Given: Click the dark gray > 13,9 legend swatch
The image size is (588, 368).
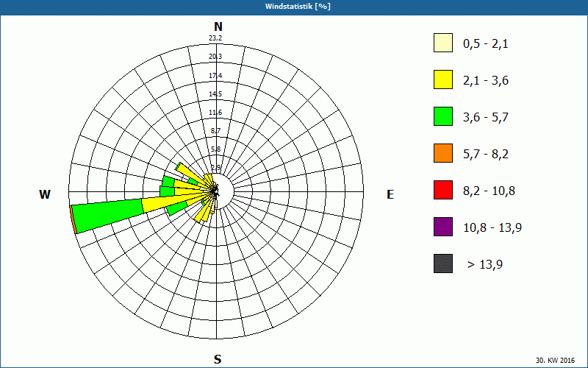Looking at the screenshot, I should [443, 263].
